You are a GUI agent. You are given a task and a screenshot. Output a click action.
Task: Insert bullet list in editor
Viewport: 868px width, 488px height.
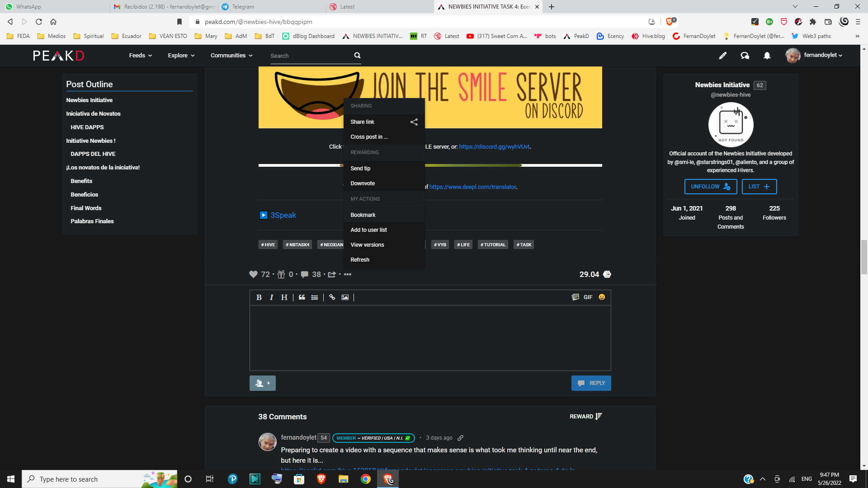tap(315, 297)
